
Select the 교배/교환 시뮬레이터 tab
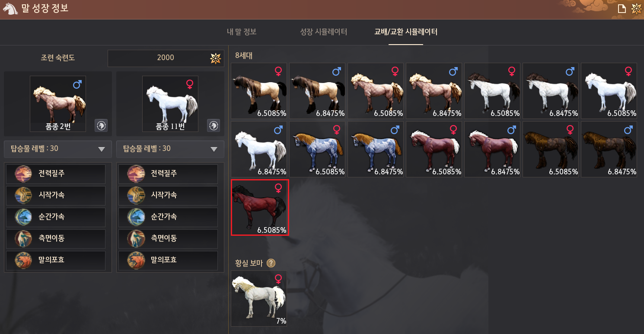coord(406,32)
